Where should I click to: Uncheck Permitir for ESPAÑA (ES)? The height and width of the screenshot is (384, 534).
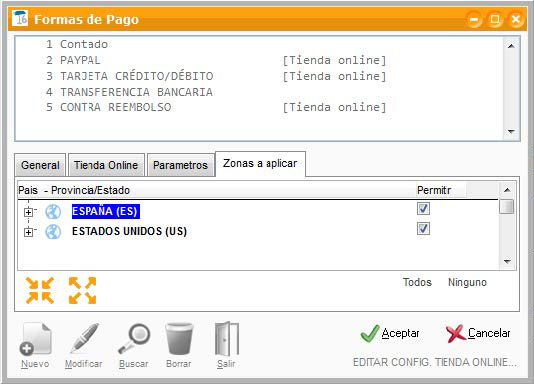pyautogui.click(x=423, y=208)
